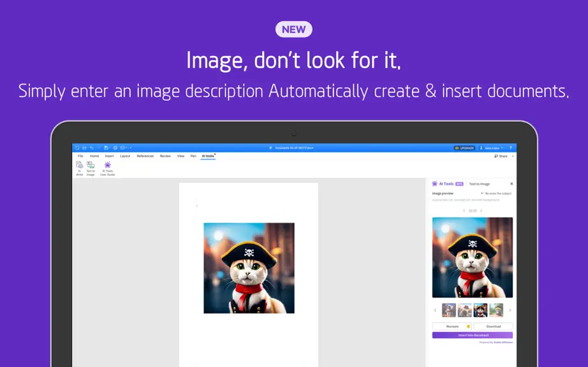This screenshot has width=588, height=367.
Task: Click the save icon in quick access bar
Action: tap(106, 148)
